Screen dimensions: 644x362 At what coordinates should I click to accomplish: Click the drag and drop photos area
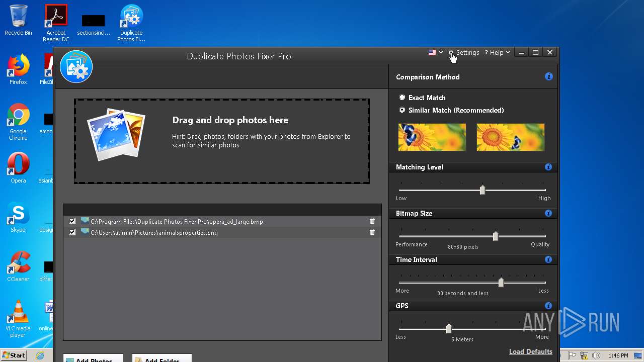pyautogui.click(x=222, y=141)
